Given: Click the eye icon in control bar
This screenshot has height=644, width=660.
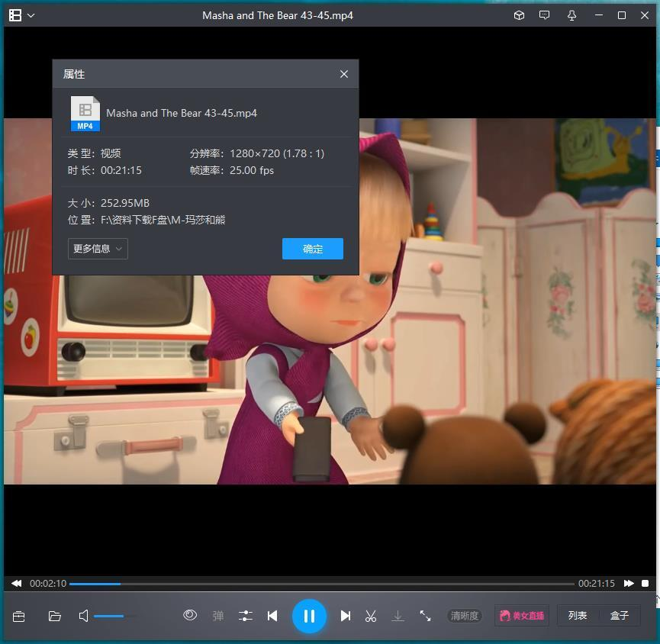Looking at the screenshot, I should pyautogui.click(x=190, y=615).
